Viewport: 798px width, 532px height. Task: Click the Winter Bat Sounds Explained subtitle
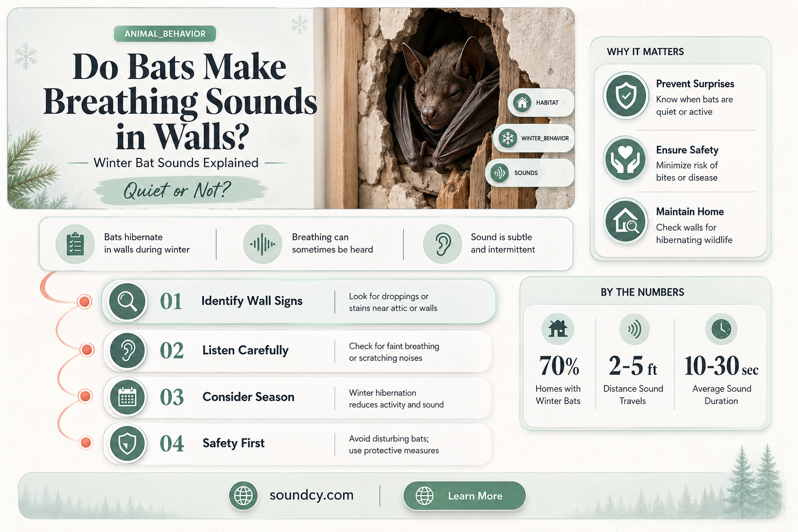pyautogui.click(x=176, y=163)
